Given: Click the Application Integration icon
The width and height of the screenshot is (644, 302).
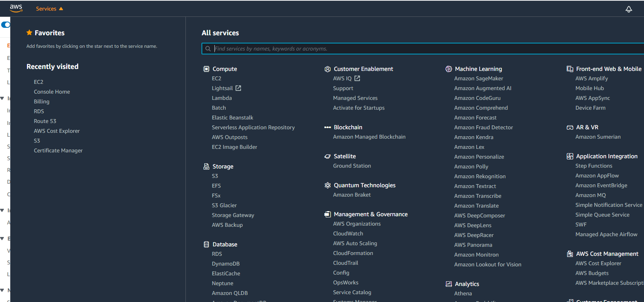Looking at the screenshot, I should point(570,156).
